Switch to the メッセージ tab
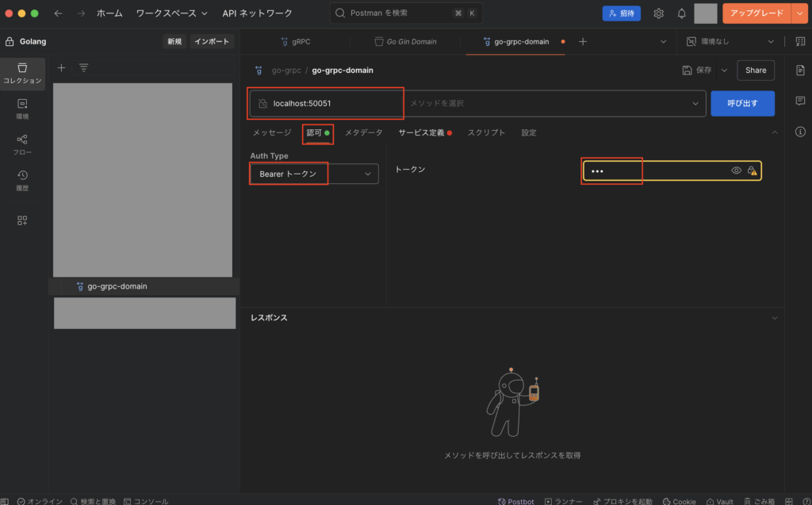Screen dimensions: 812x505 (x=272, y=132)
